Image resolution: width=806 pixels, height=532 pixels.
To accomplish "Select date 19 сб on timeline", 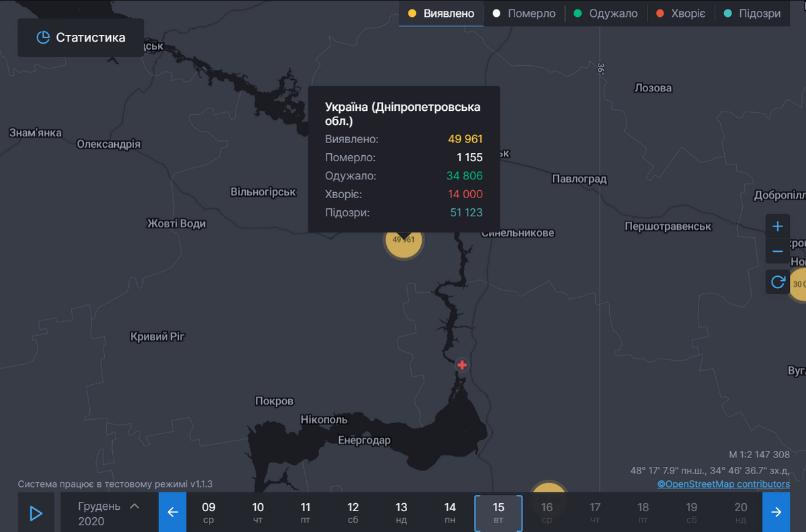I will tap(692, 513).
